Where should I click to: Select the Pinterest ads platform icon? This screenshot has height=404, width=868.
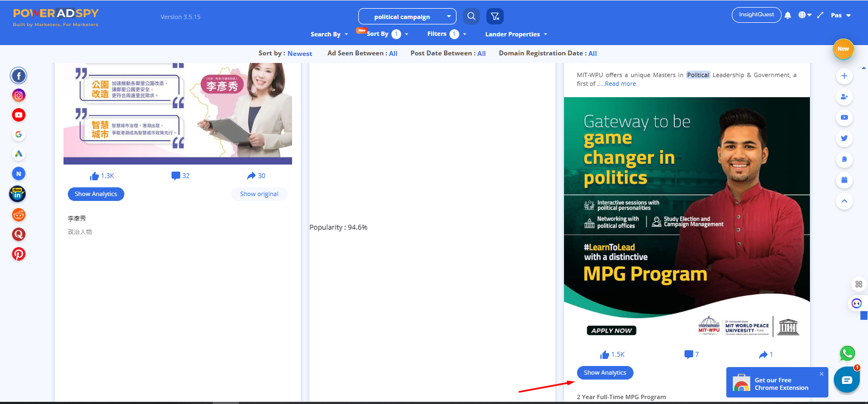18,254
